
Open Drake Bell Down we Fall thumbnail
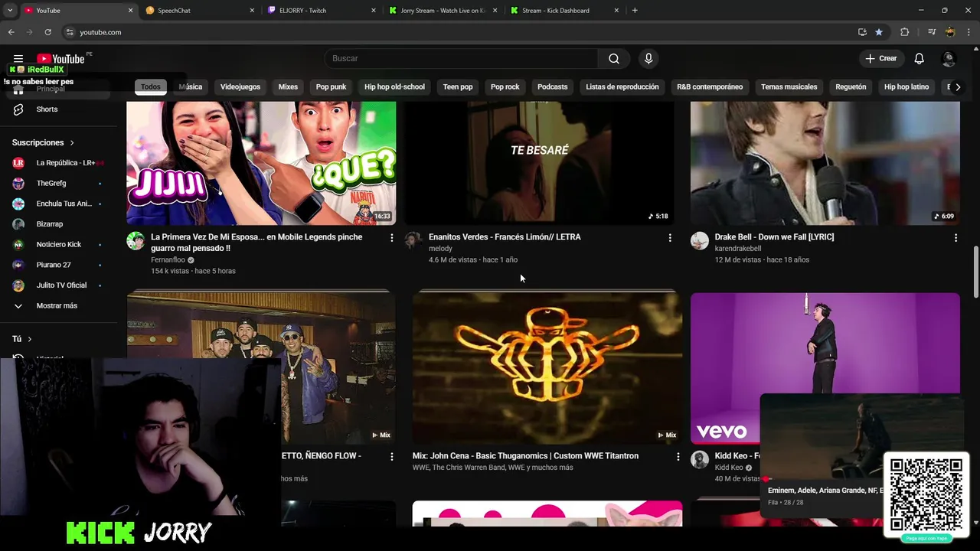pos(825,163)
